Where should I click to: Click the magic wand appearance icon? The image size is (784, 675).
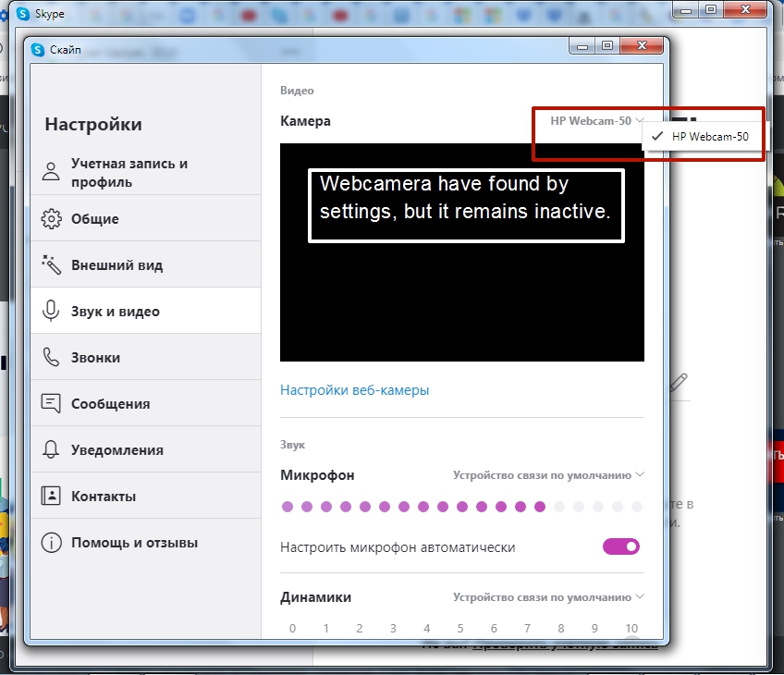[51, 265]
